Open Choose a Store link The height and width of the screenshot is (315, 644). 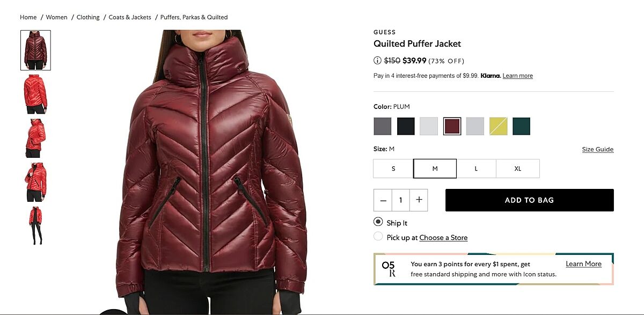click(x=443, y=237)
